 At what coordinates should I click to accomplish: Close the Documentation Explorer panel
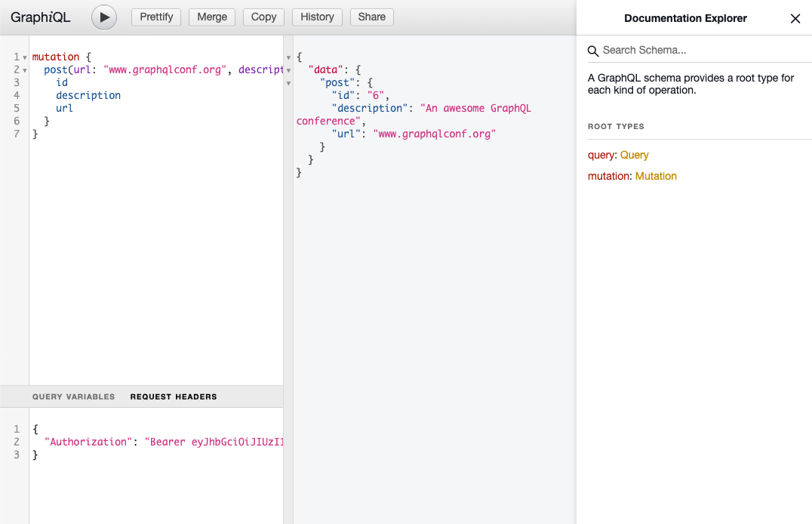795,19
